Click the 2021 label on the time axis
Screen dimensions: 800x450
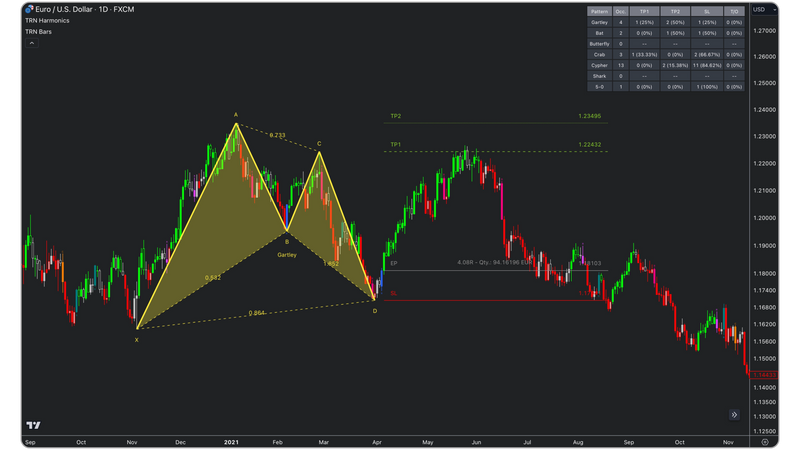231,442
